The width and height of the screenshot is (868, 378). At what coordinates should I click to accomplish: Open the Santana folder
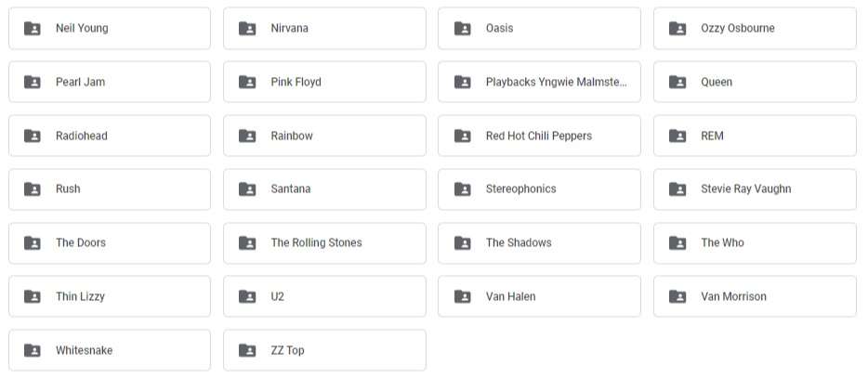[325, 189]
